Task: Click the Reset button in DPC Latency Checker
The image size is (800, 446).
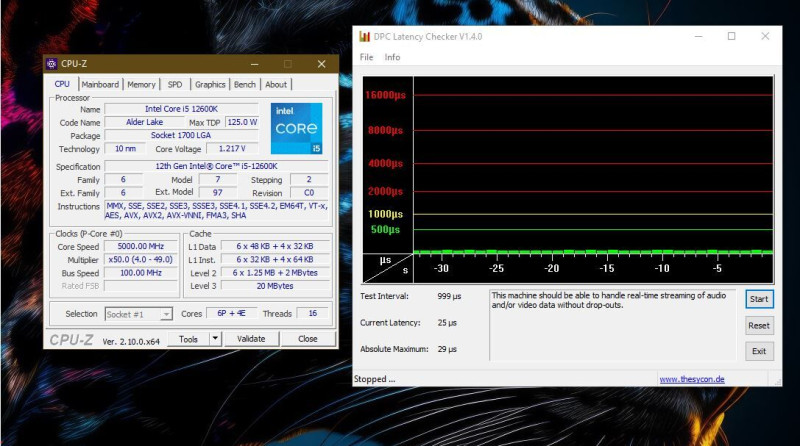Action: [x=759, y=326]
